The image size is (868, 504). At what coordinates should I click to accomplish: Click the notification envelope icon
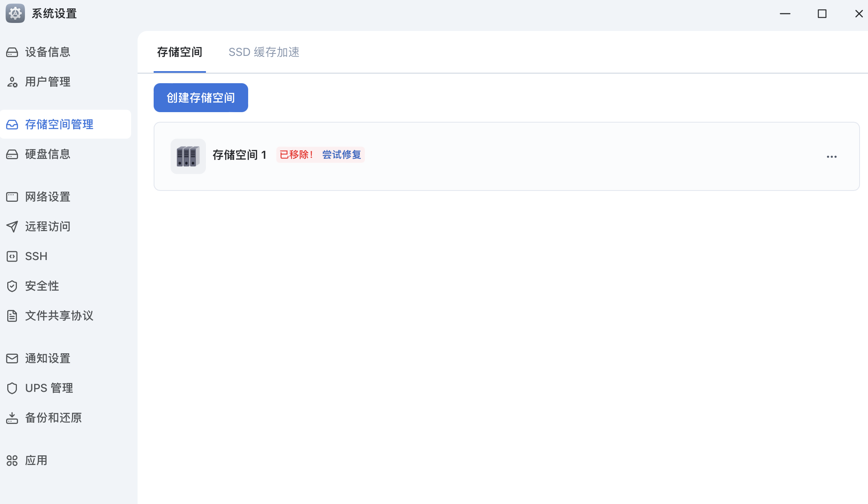pos(12,359)
